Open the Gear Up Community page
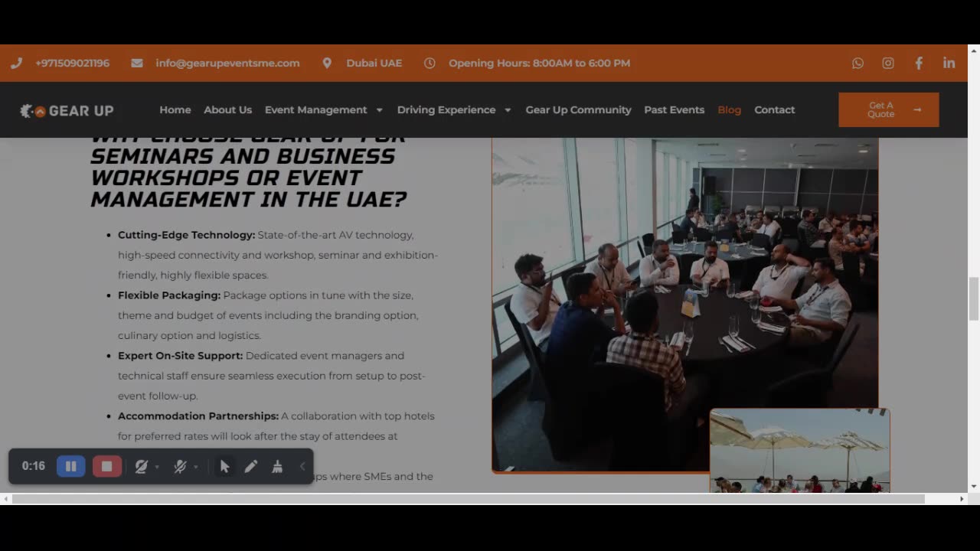Image resolution: width=980 pixels, height=551 pixels. click(578, 110)
